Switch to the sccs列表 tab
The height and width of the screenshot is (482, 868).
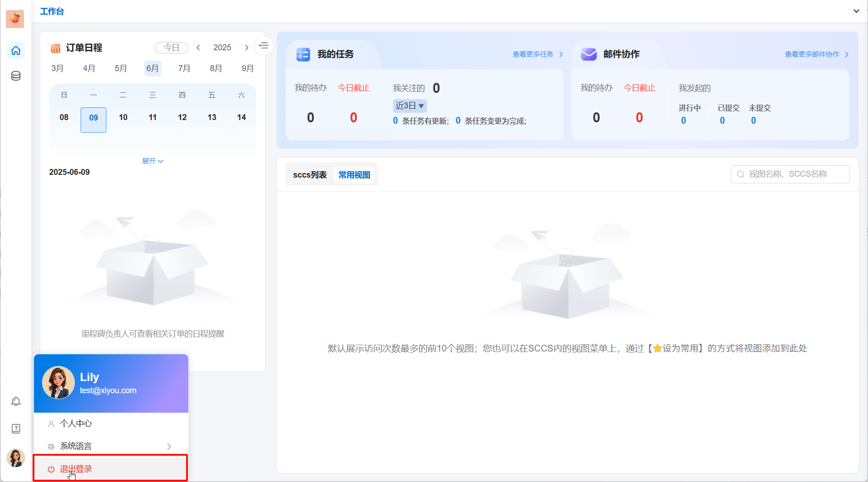(x=310, y=175)
